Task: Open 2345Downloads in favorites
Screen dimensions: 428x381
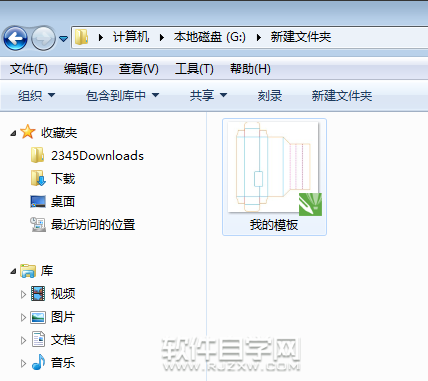Action: coord(97,156)
